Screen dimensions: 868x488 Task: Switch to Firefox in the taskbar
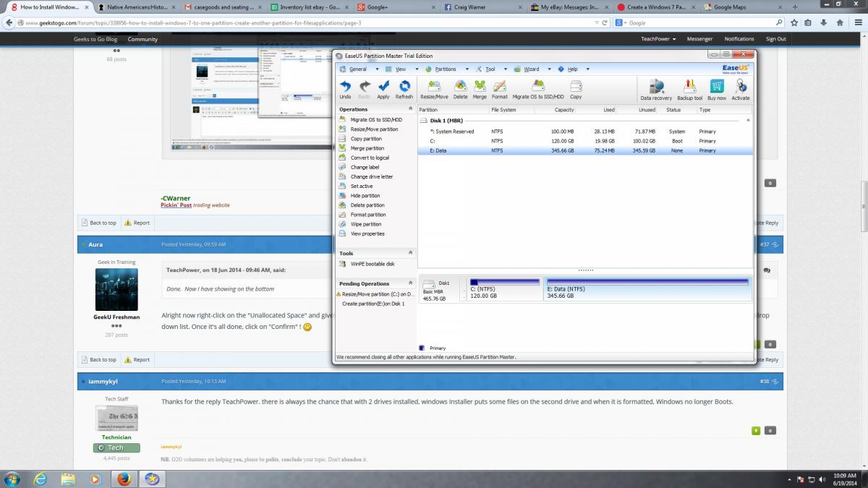[124, 479]
